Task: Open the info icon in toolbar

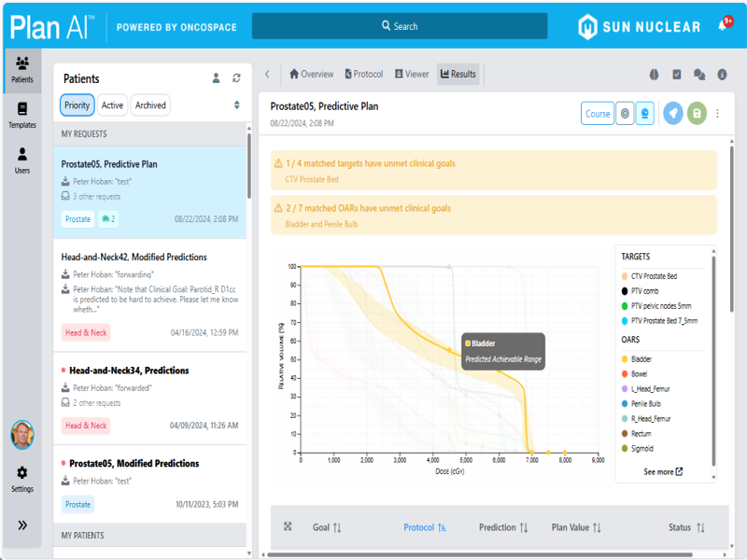Action: click(x=722, y=75)
